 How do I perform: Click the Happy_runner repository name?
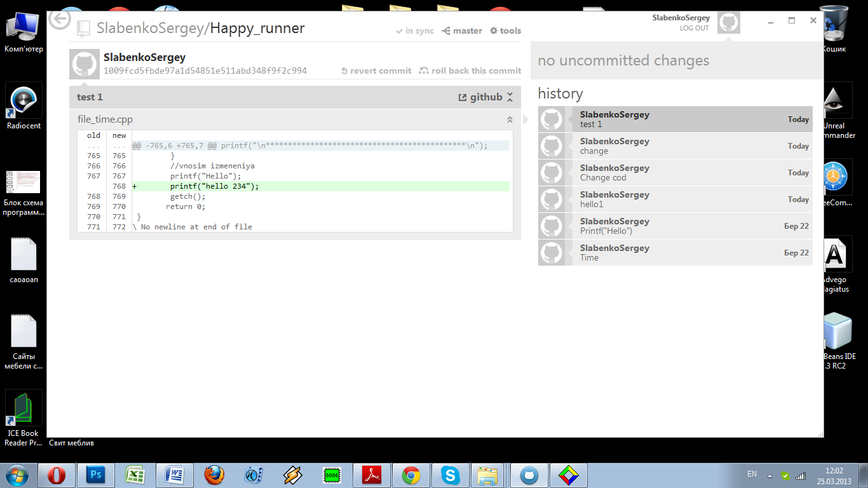[257, 29]
